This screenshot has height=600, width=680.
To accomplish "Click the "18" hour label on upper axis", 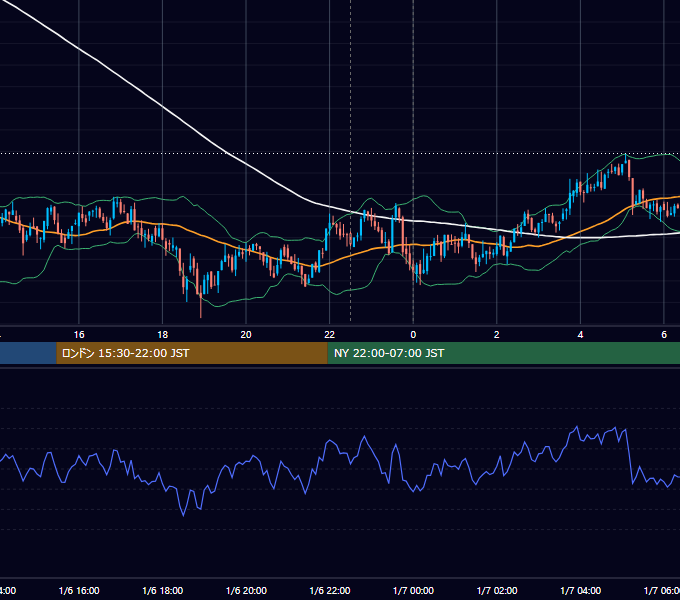I will (163, 335).
